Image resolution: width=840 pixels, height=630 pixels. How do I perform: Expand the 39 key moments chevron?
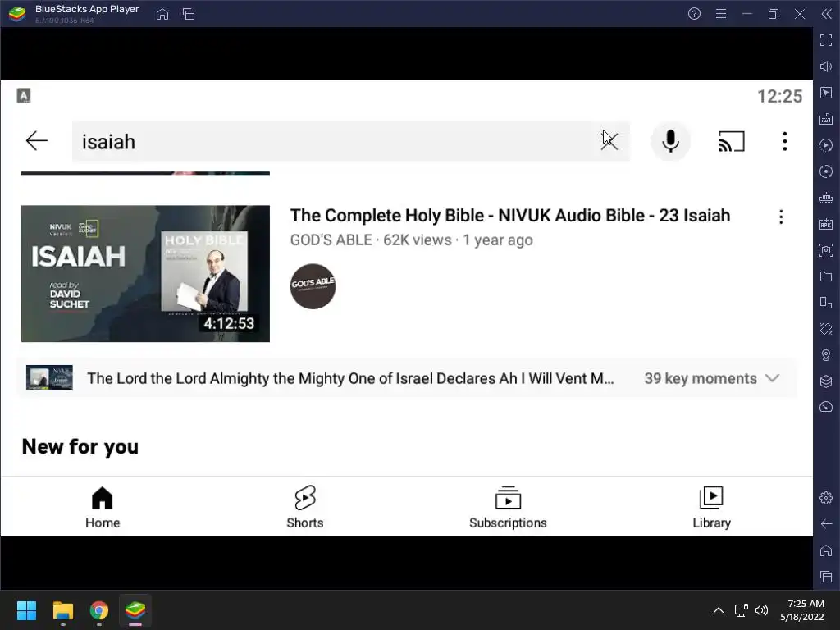pos(772,378)
